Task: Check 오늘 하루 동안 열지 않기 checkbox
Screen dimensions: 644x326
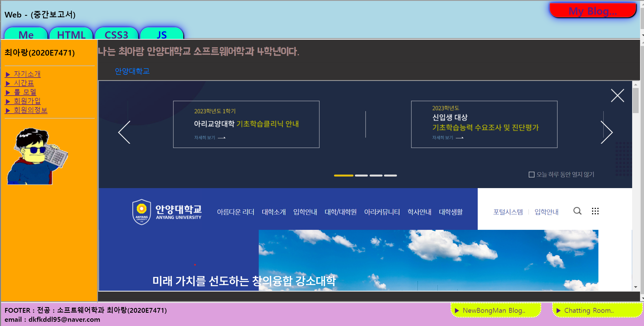Action: coord(531,175)
